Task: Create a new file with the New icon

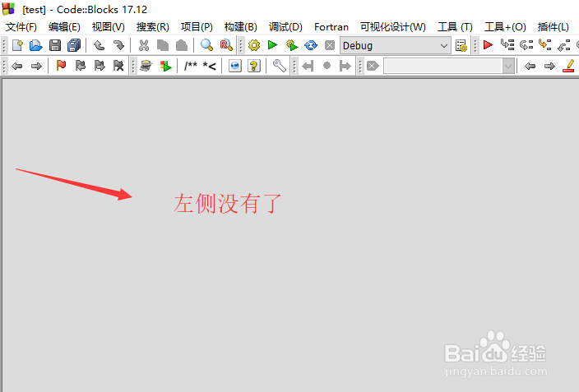Action: (x=17, y=45)
